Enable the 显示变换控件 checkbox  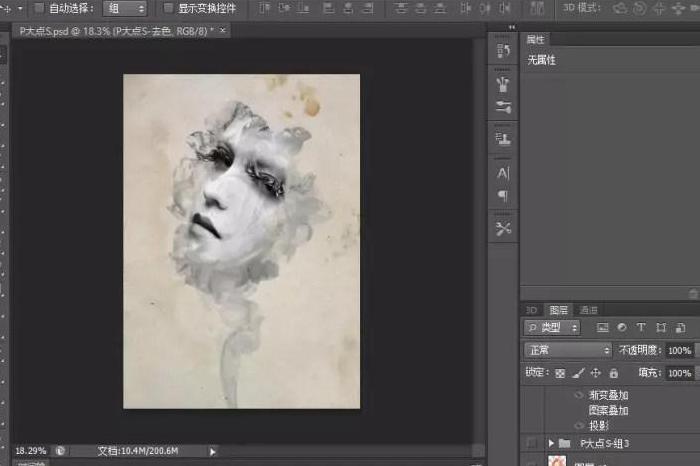168,8
